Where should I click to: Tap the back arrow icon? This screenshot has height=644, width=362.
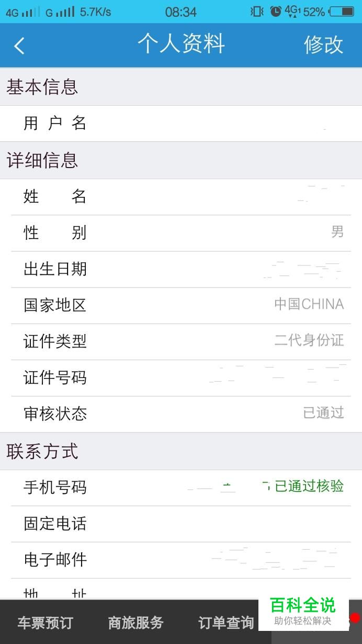click(x=19, y=46)
